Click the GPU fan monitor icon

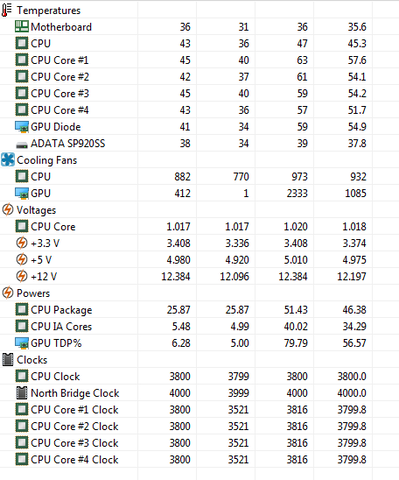[22, 194]
